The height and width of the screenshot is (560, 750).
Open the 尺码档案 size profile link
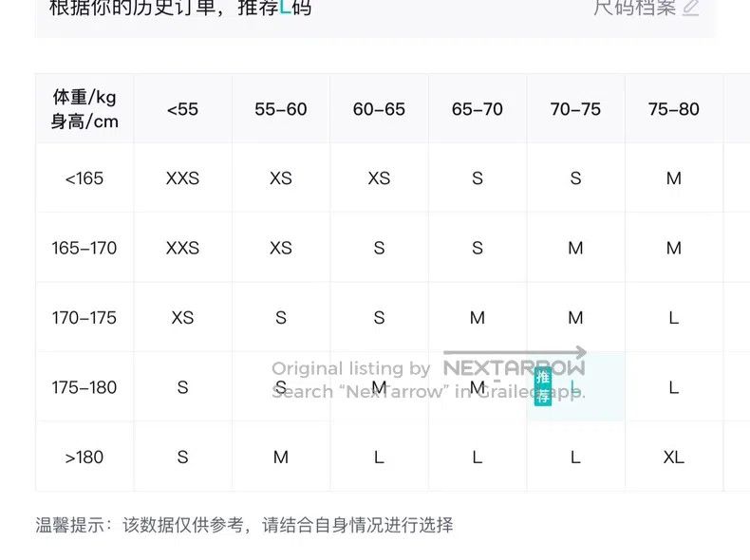[635, 8]
